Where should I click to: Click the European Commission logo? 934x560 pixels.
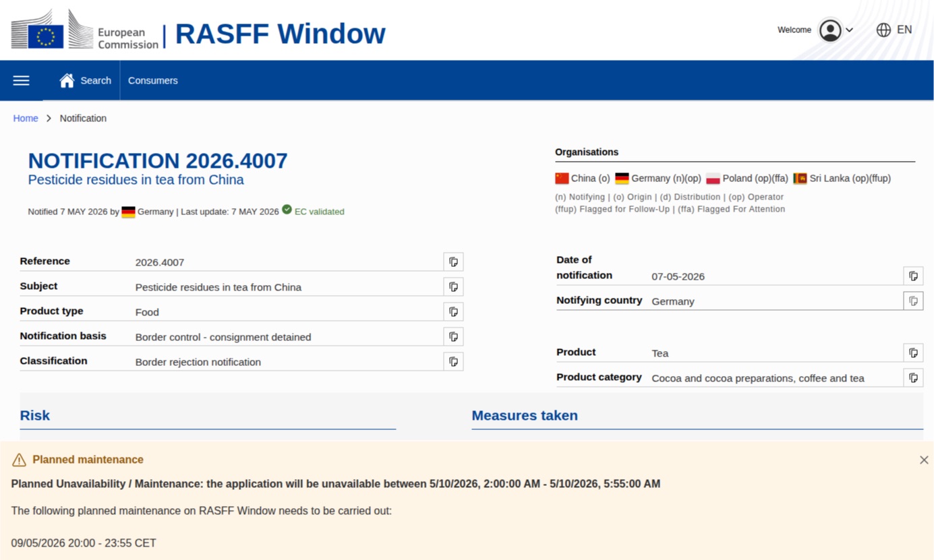point(85,30)
